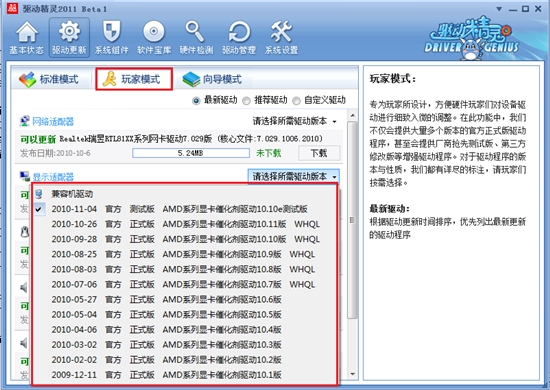Open the 驱动管理 refresh icon
This screenshot has height=390, width=550.
click(x=239, y=37)
